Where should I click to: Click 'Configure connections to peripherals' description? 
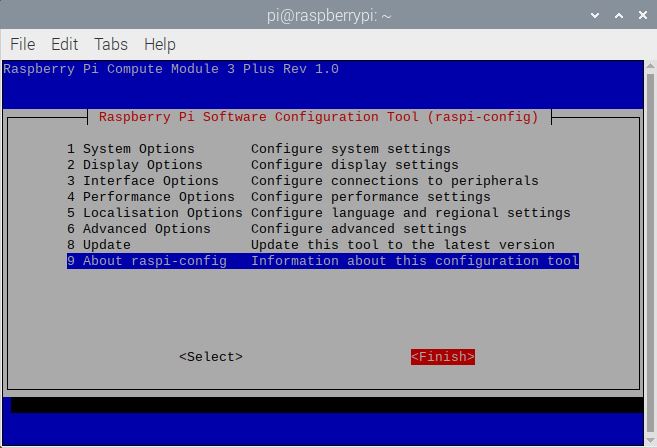pyautogui.click(x=395, y=181)
